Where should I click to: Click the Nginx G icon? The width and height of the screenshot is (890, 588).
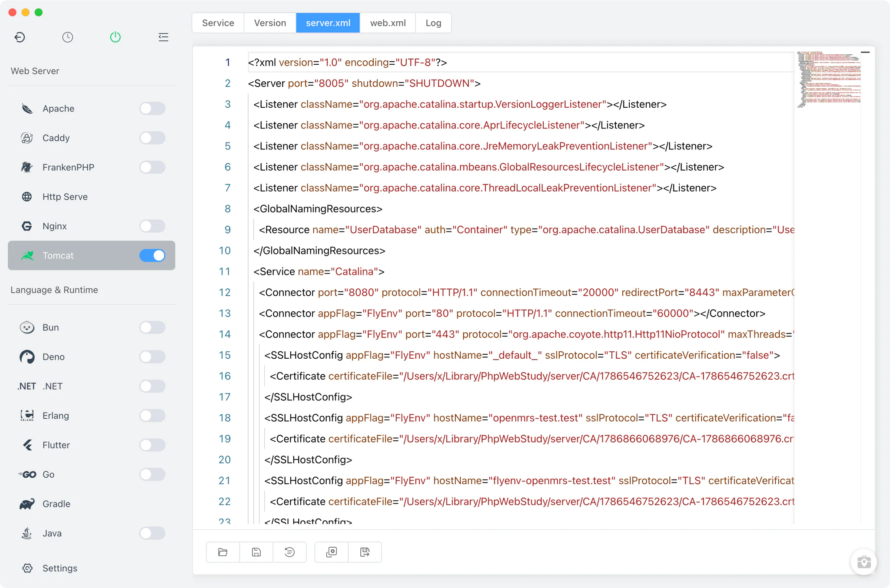[27, 226]
